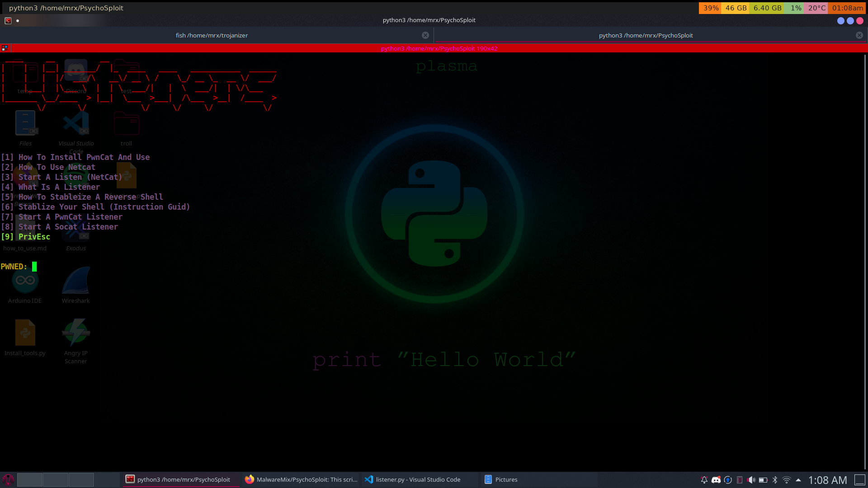Close the fish trojanizer tab
The width and height of the screenshot is (868, 488).
[425, 35]
